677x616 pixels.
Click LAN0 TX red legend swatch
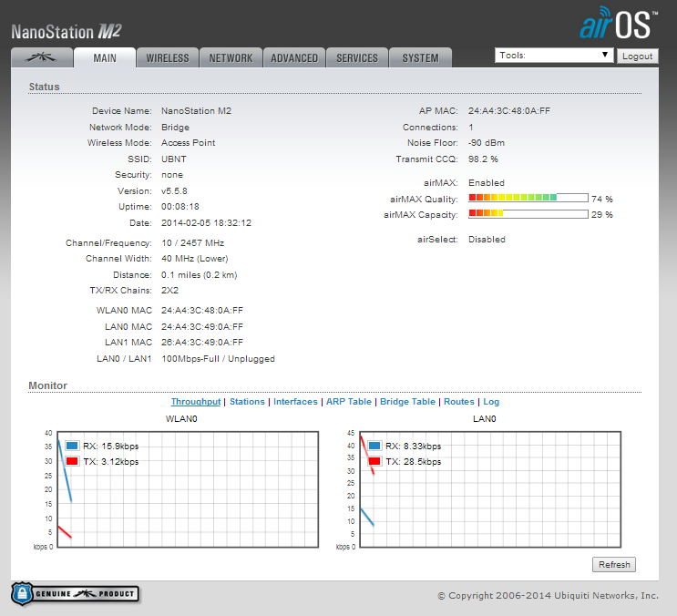pos(374,461)
